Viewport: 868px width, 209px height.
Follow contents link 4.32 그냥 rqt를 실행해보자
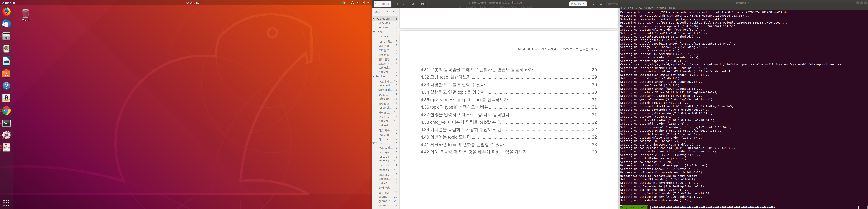pos(508,77)
